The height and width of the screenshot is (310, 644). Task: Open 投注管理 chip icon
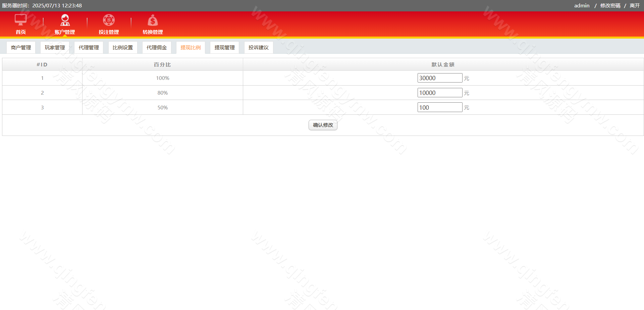pyautogui.click(x=109, y=20)
